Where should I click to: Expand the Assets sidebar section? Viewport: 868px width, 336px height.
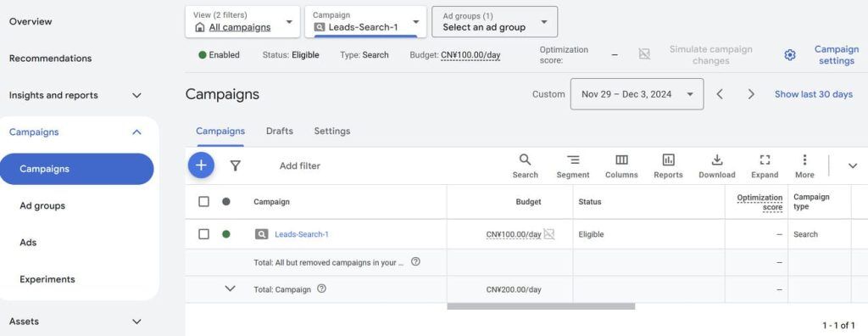[136, 321]
